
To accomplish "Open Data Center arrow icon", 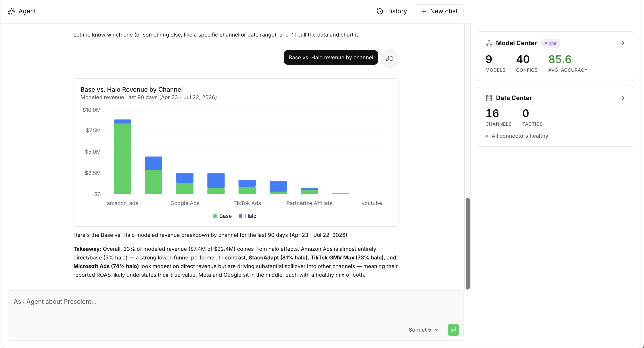I will point(622,98).
